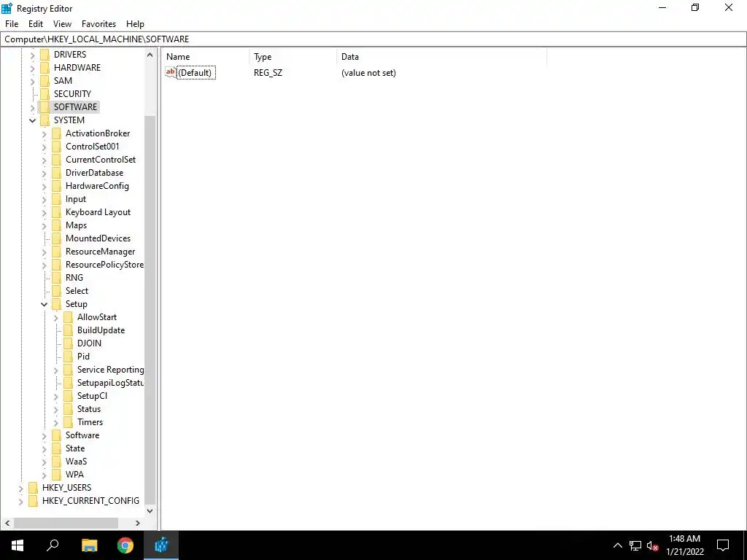Click the (Default) string value icon
The image size is (747, 560).
tap(171, 72)
